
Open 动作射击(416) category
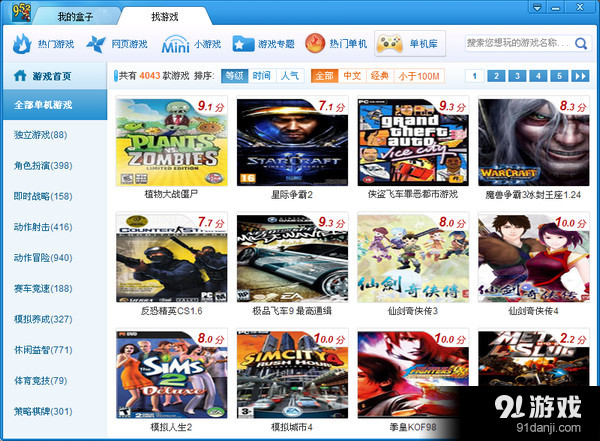click(43, 227)
